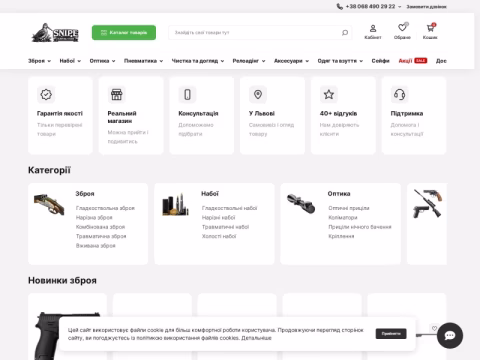The width and height of the screenshot is (480, 360).
Task: Open the live chat bubble icon
Action: coord(450,336)
